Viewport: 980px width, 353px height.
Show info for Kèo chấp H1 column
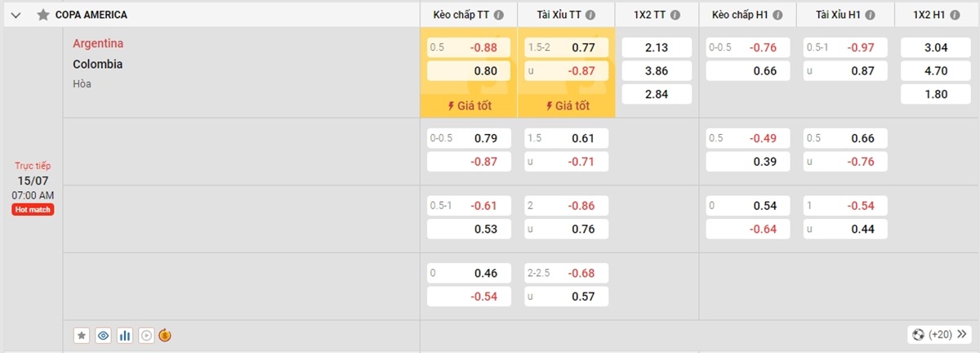point(779,15)
